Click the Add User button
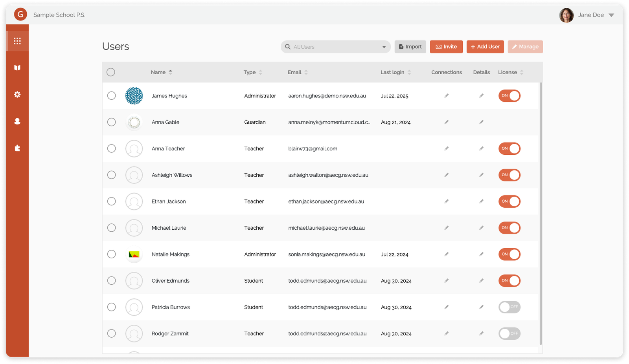This screenshot has height=364, width=629. (485, 47)
